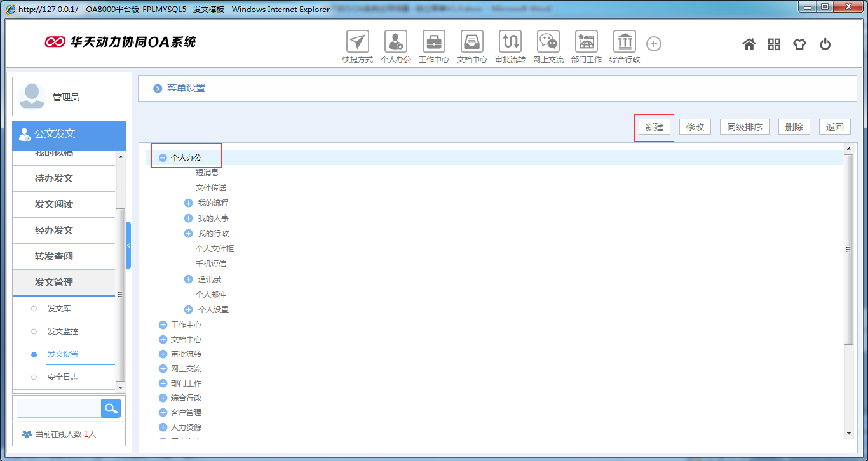This screenshot has height=461, width=868.
Task: Click the home icon in the header
Action: pyautogui.click(x=749, y=44)
